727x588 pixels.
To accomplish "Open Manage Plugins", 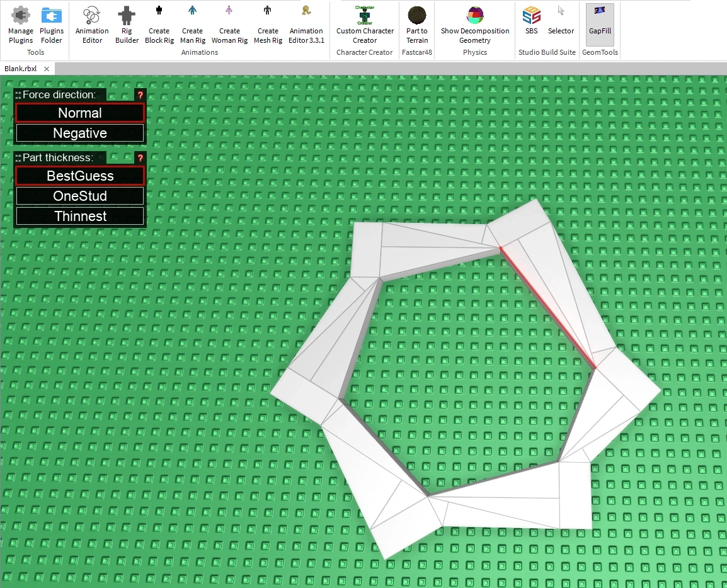I will (21, 25).
